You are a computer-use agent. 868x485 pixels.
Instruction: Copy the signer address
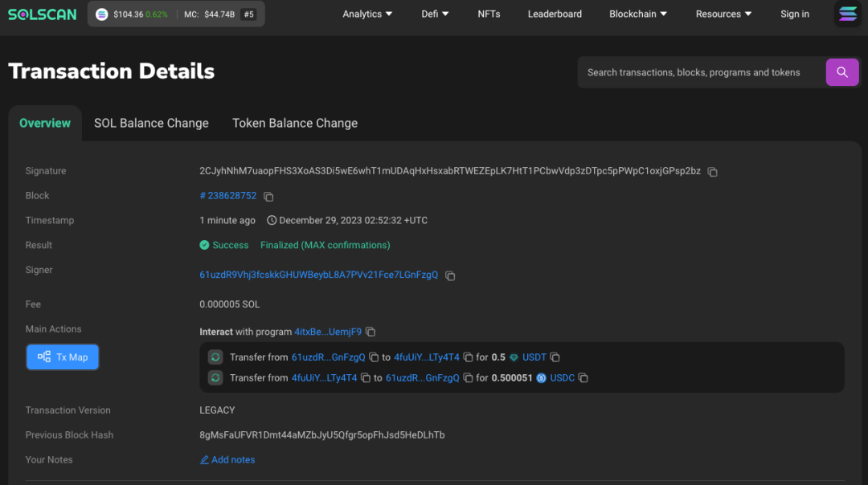[450, 275]
